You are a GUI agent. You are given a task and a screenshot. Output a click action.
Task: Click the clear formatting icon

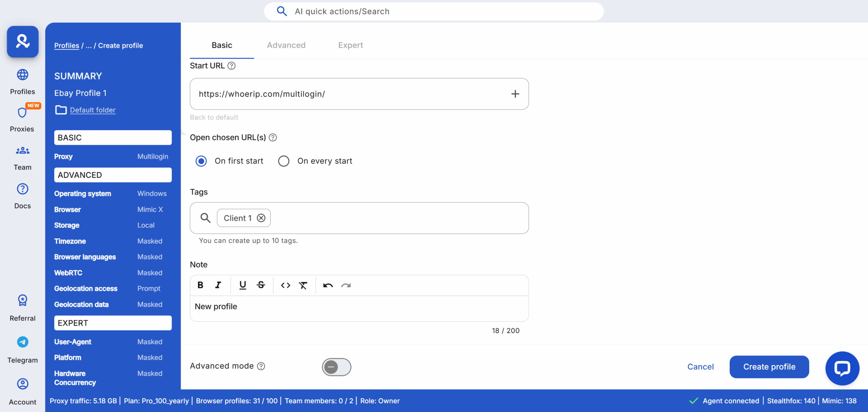pyautogui.click(x=303, y=285)
